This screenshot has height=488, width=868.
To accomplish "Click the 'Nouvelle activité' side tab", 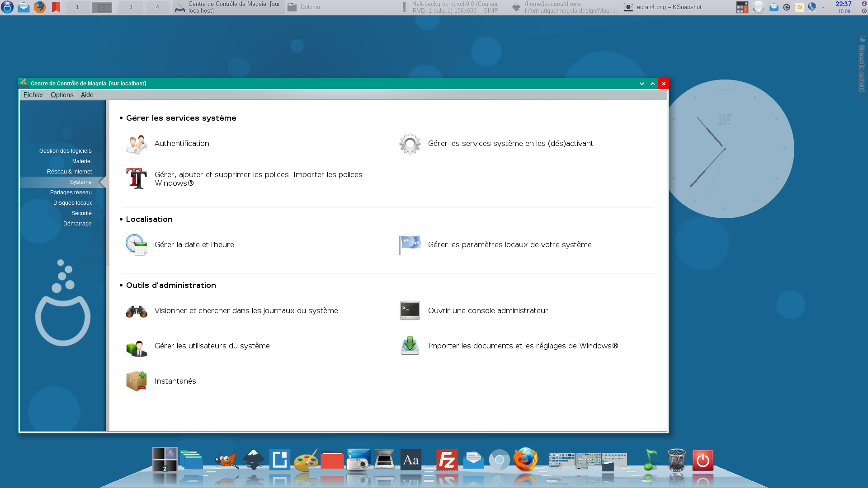I will tap(862, 65).
